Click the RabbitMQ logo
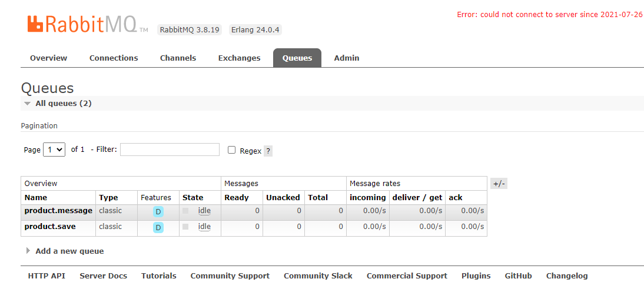644x302 pixels. pos(88,24)
